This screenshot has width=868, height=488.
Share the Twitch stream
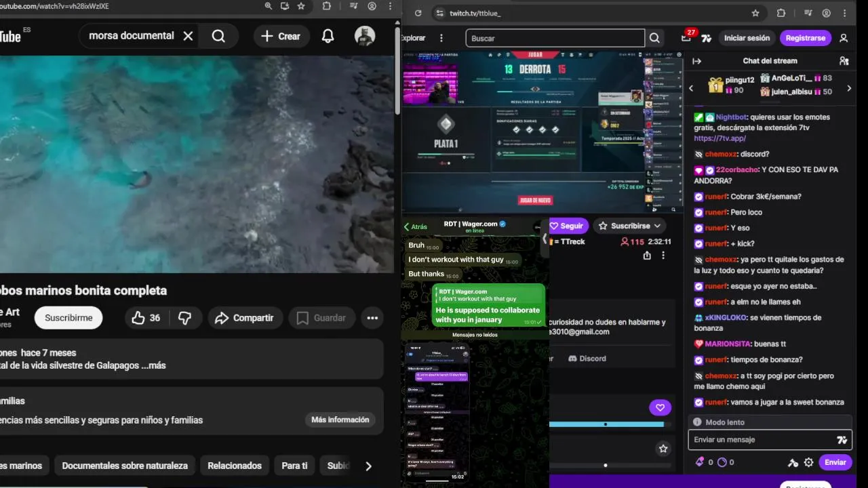click(647, 256)
